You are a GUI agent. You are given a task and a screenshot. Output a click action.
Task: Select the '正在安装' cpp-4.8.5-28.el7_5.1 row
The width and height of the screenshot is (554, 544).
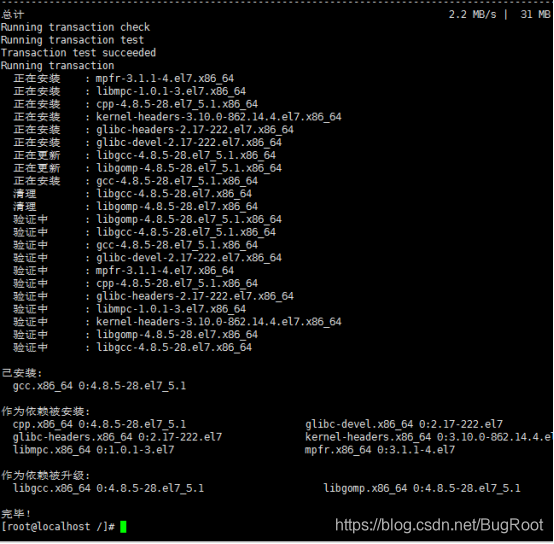click(x=136, y=104)
